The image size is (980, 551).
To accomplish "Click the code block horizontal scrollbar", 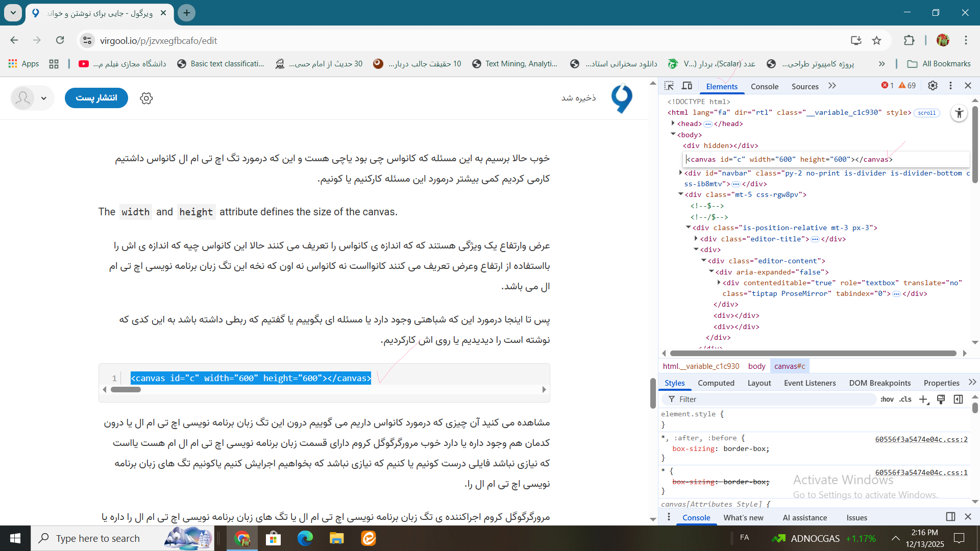I will tap(126, 390).
